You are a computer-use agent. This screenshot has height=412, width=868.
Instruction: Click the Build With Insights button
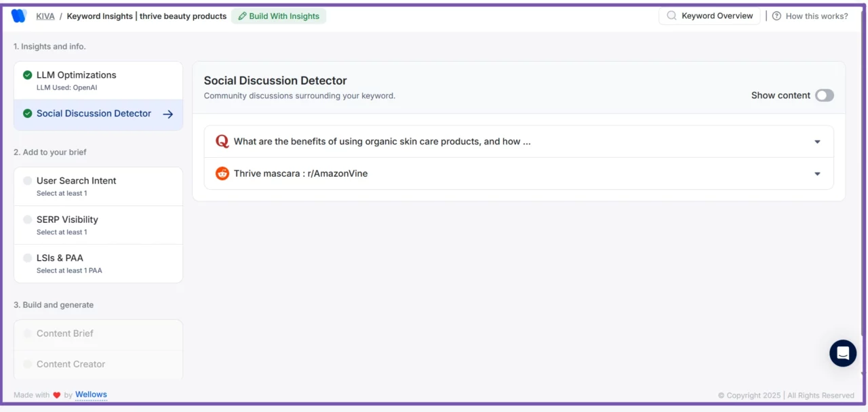[x=278, y=16]
